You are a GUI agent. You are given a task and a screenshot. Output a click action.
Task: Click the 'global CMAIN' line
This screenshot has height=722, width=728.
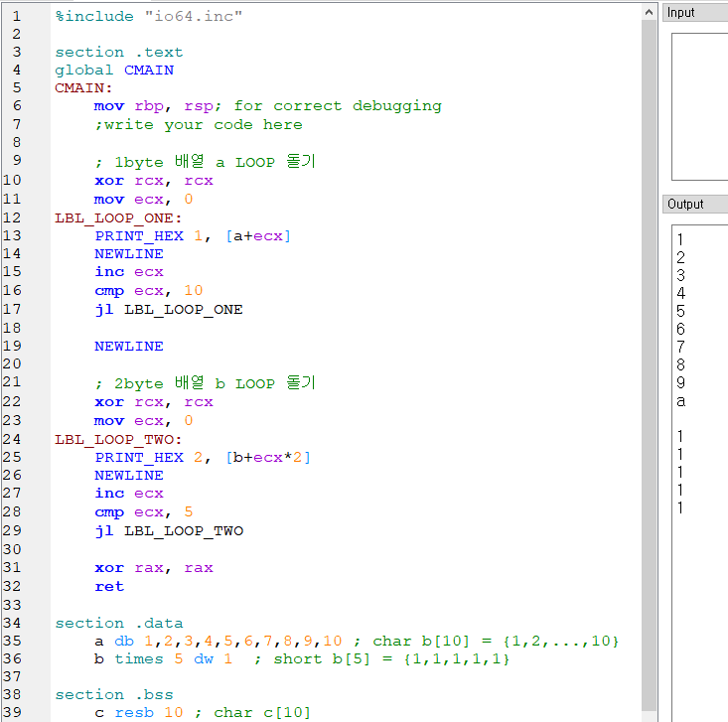114,71
